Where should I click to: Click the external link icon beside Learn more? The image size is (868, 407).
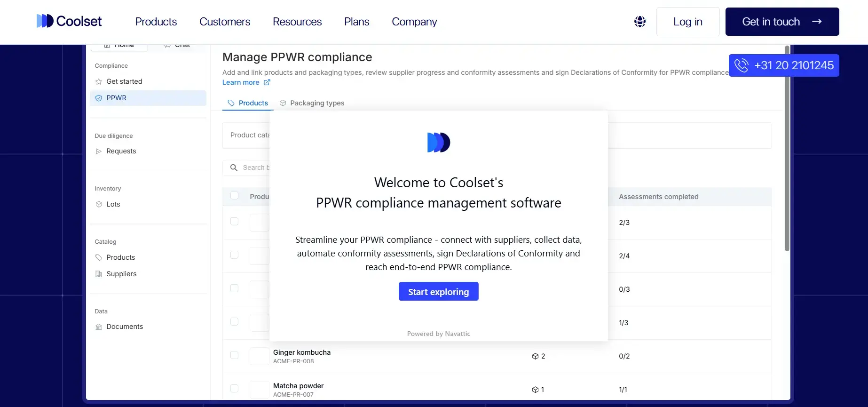click(267, 82)
